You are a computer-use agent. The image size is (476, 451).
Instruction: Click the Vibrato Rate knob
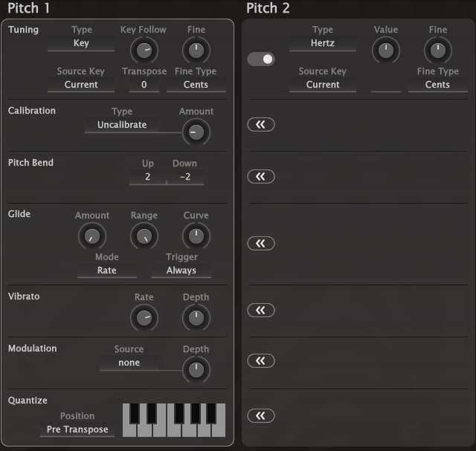coord(144,318)
